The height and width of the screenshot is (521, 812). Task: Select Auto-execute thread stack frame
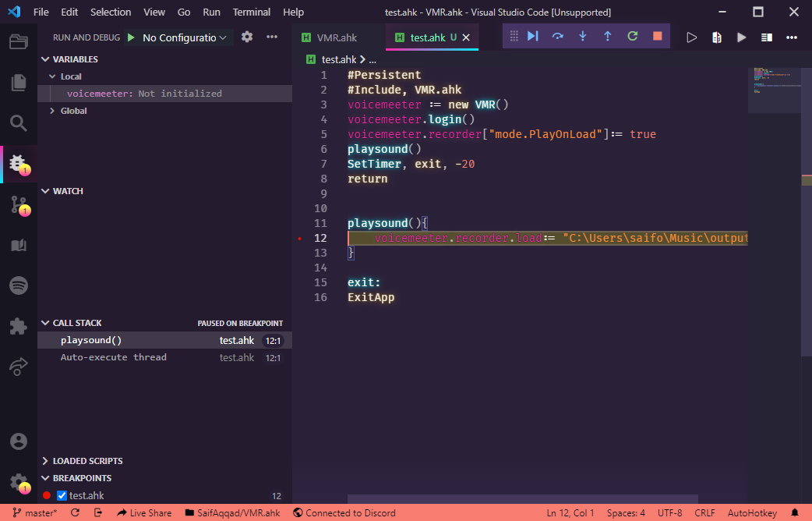(164, 358)
